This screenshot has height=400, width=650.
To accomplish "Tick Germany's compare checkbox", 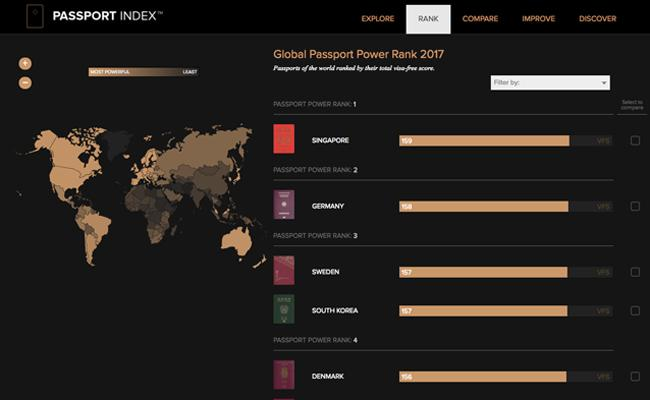I will click(x=635, y=207).
